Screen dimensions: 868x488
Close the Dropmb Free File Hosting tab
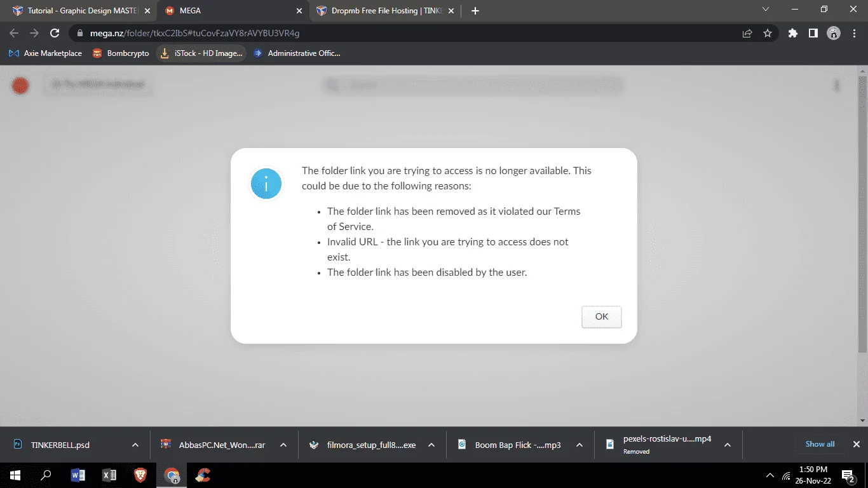coord(452,11)
